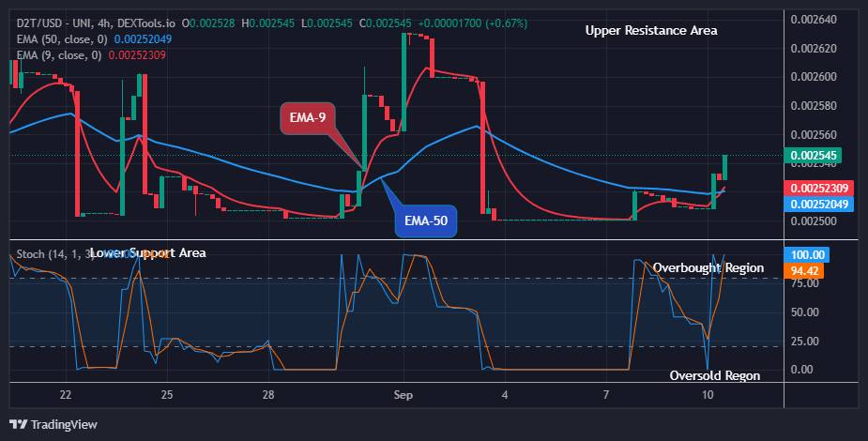Select the EMA (9, close, 0) legend
868x441 pixels.
coord(59,55)
